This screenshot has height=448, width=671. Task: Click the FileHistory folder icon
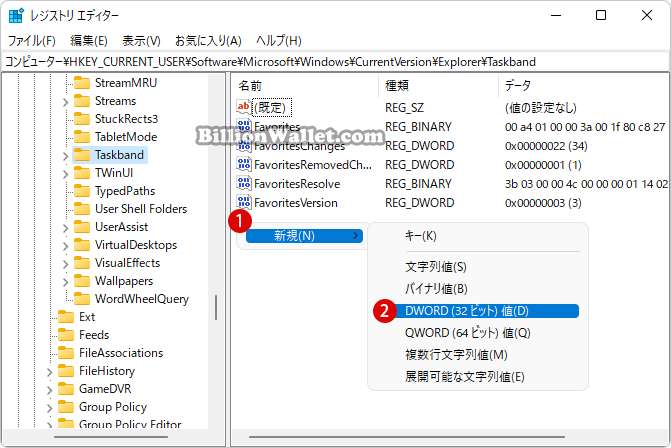click(x=66, y=371)
